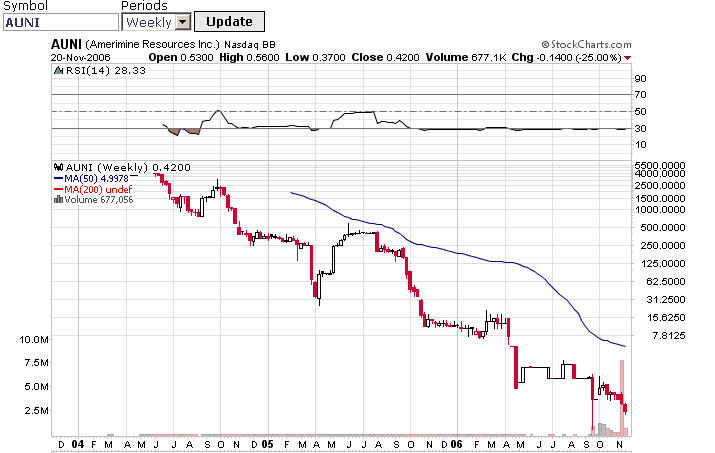Viewport: 715px width, 453px height.
Task: Click the 'Periods' field label
Action: (x=144, y=6)
